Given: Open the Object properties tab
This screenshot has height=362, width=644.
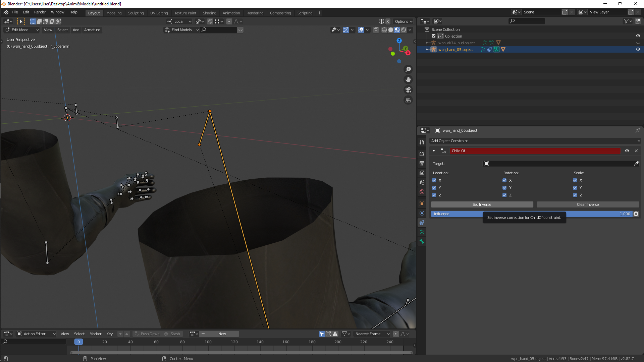Looking at the screenshot, I should [x=422, y=204].
